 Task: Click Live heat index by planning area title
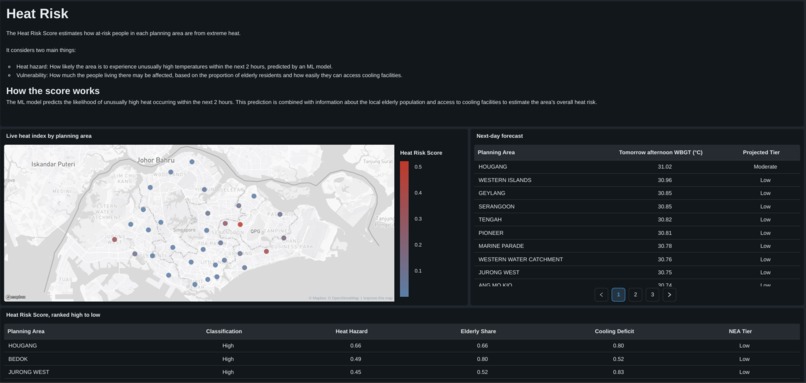pyautogui.click(x=49, y=136)
